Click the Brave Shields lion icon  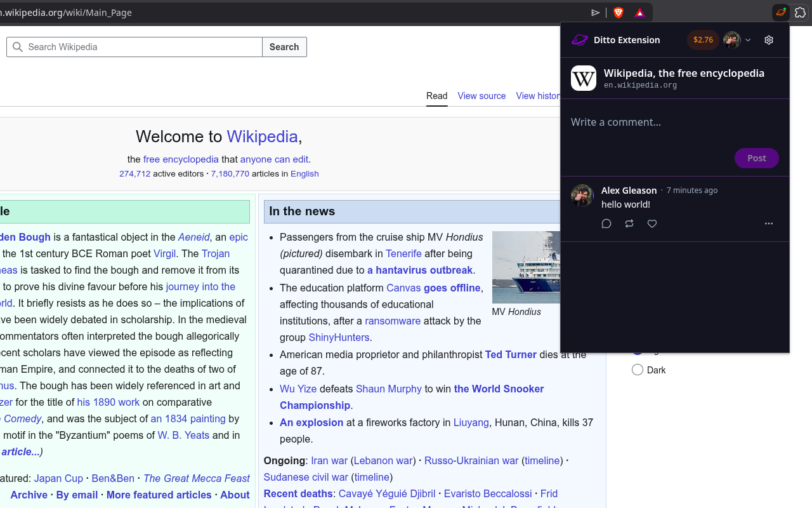point(619,13)
